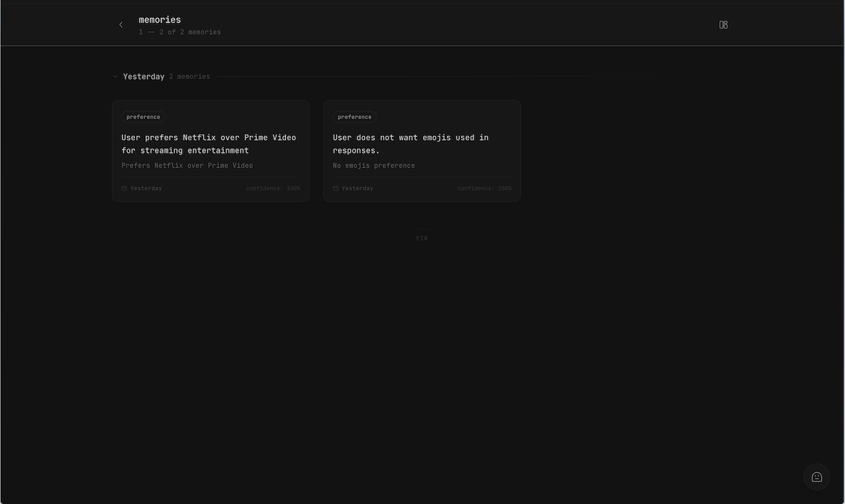
Task: Expand the Yesterday section header chevron
Action: pos(114,76)
